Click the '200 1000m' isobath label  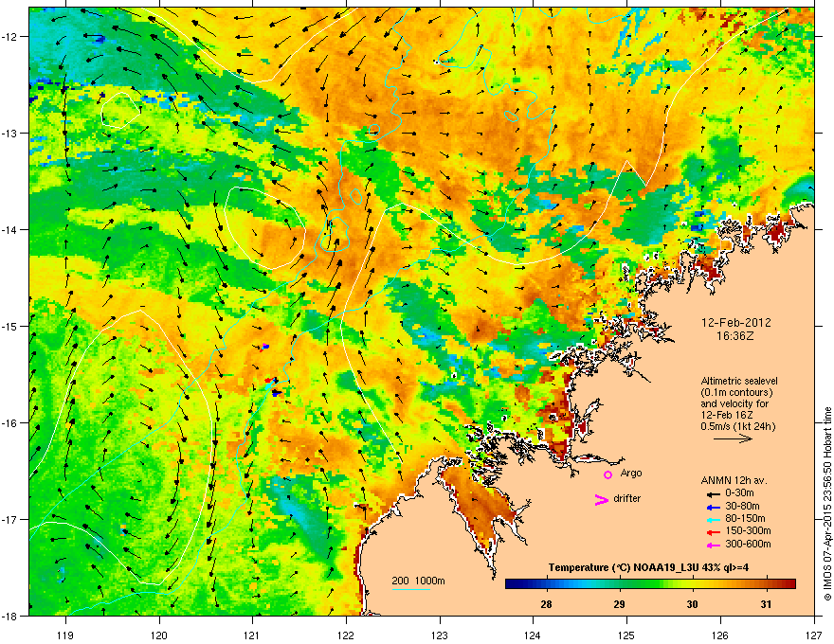[x=419, y=581]
